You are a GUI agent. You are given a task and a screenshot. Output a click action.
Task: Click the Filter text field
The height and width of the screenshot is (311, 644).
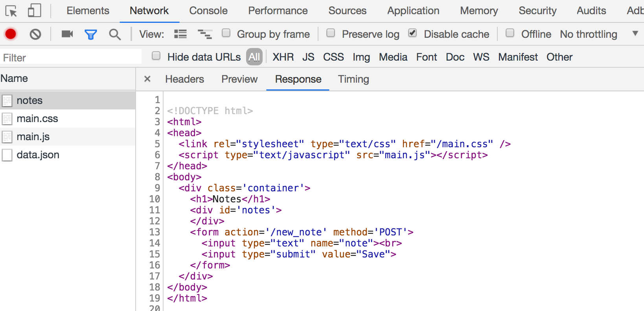coord(71,57)
